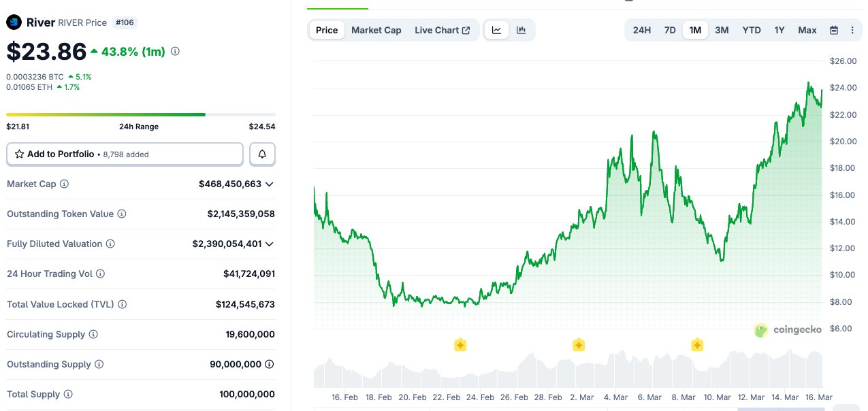This screenshot has height=411, width=868.
Task: Click the Outstanding Supply value info icon
Action: pos(270,364)
